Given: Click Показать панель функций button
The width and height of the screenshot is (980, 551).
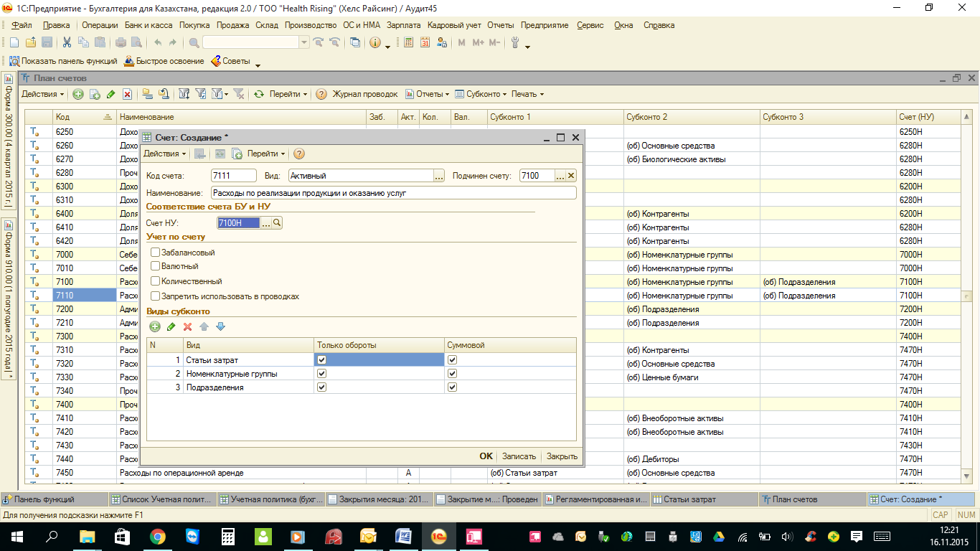Looking at the screenshot, I should click(x=63, y=61).
